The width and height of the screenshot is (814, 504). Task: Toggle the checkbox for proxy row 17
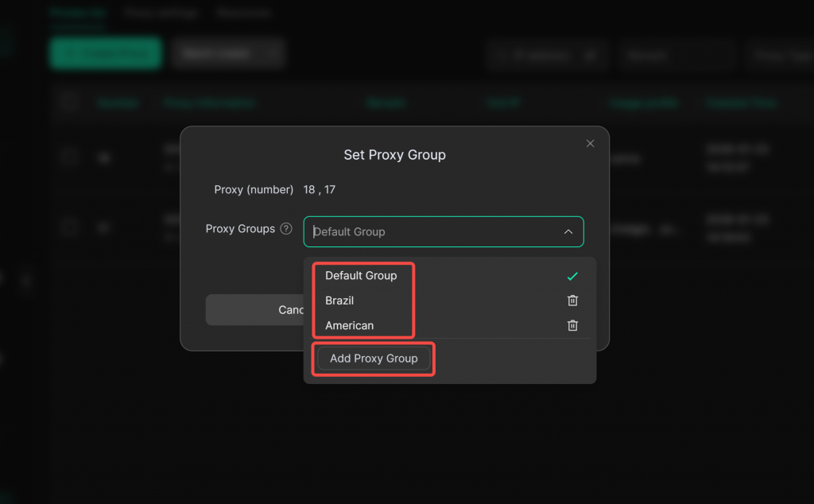(70, 228)
